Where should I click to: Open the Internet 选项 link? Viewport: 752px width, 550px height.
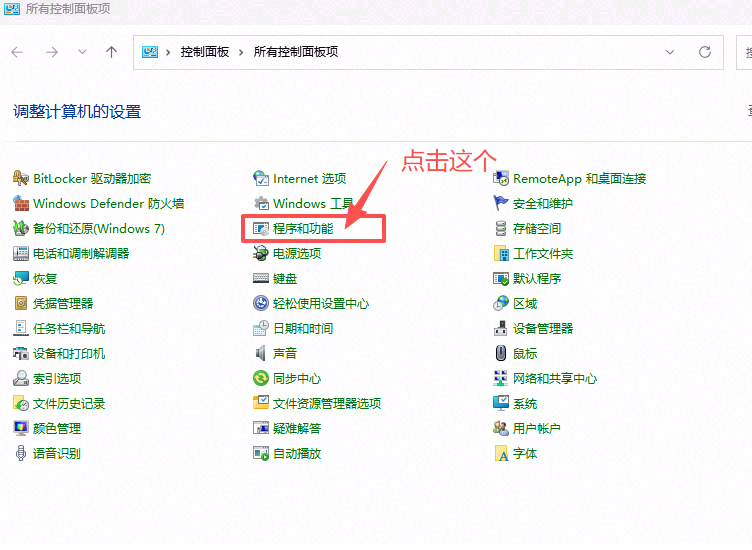309,178
